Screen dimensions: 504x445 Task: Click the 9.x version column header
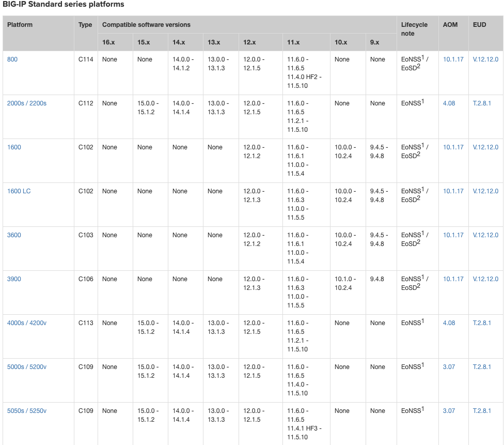point(381,42)
